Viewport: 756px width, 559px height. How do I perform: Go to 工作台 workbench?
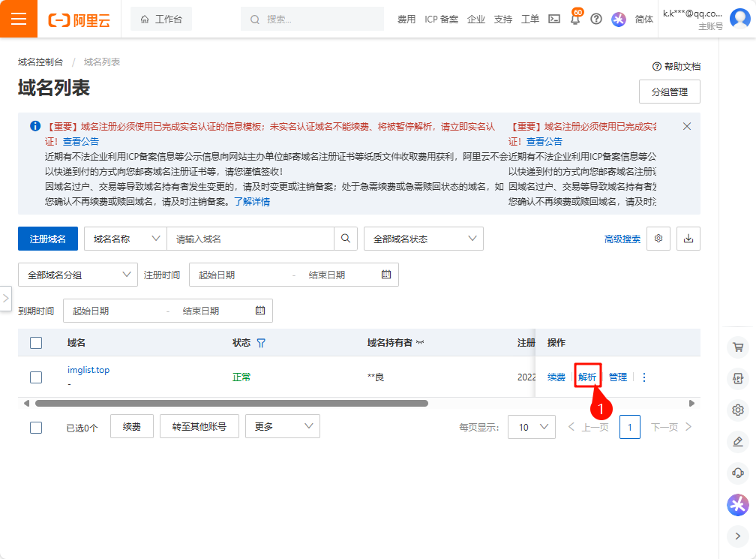[161, 20]
